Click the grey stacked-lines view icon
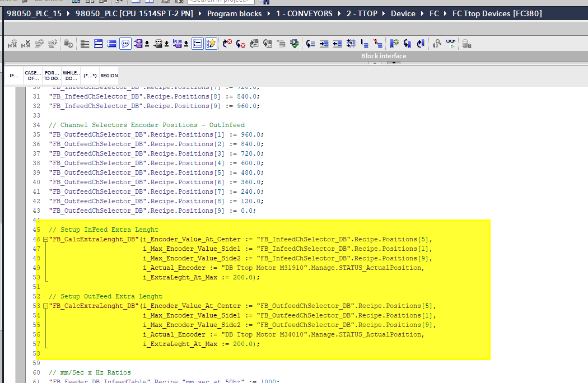 tap(85, 44)
